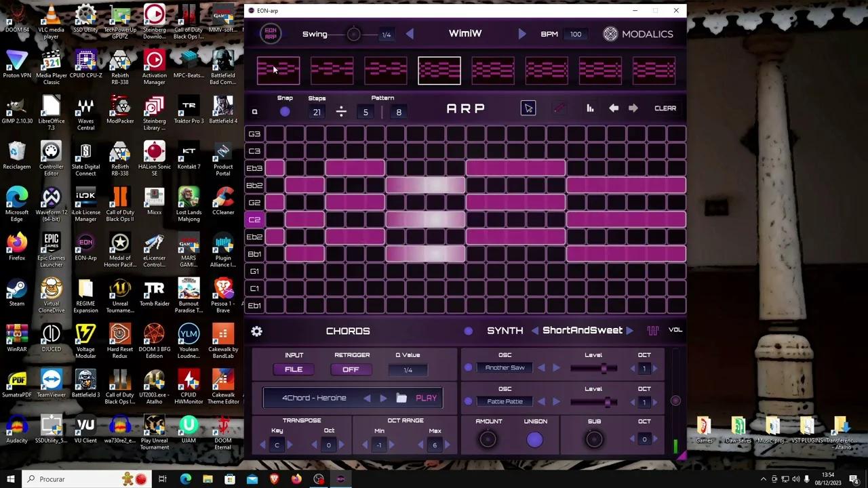
Task: Open the settings gear in the Chords panel
Action: pos(256,331)
